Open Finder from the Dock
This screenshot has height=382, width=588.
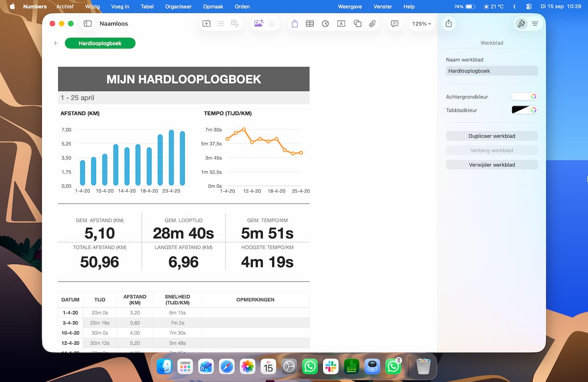164,366
